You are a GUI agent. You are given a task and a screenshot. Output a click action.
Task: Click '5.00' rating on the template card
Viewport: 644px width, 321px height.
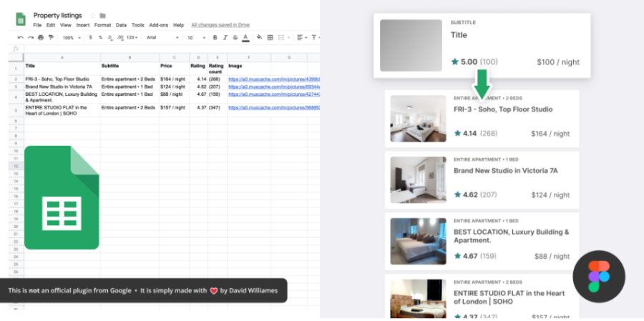(469, 62)
